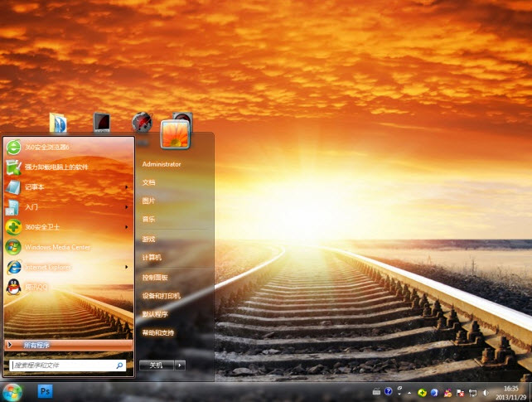The width and height of the screenshot is (532, 402).
Task: Click the volume speaker tray icon
Action: pyautogui.click(x=486, y=393)
